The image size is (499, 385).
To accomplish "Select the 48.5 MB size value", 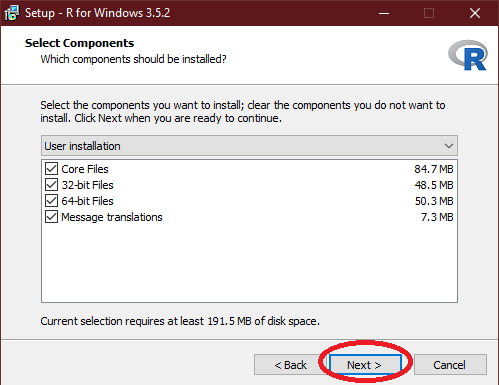I will click(434, 185).
